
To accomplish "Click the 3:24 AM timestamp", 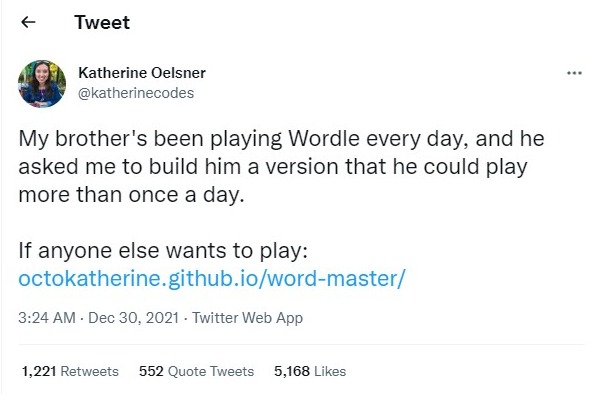I will [x=47, y=318].
